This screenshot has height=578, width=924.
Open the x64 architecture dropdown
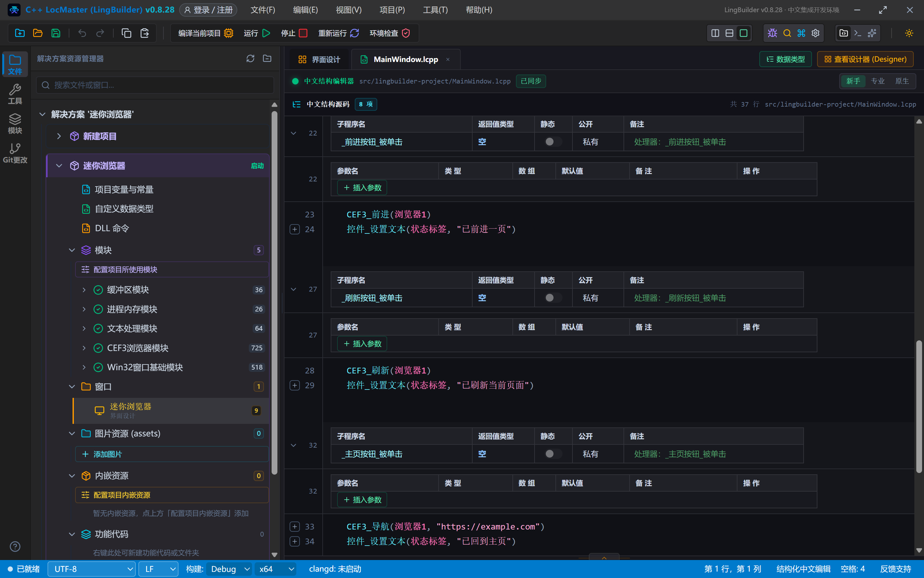point(275,569)
